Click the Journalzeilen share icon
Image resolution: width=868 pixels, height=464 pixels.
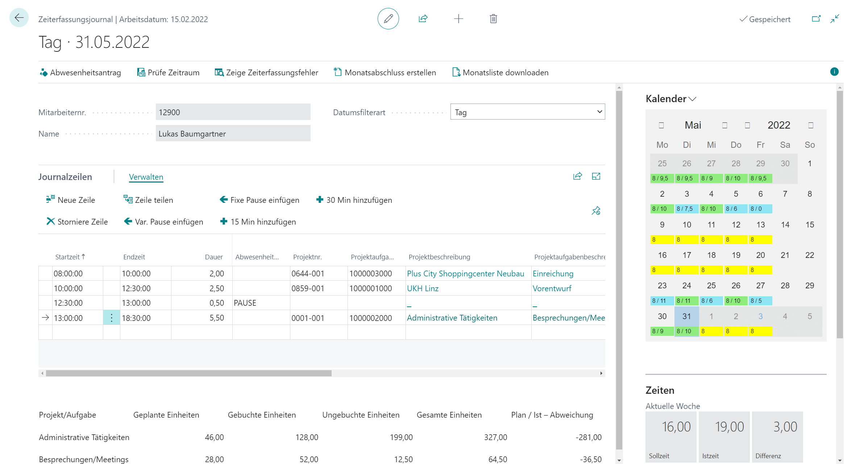577,176
